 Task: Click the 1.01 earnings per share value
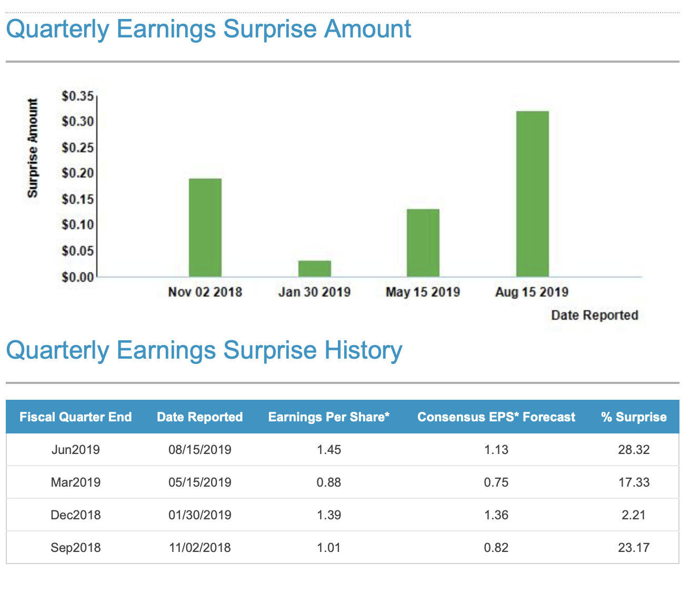(x=329, y=548)
